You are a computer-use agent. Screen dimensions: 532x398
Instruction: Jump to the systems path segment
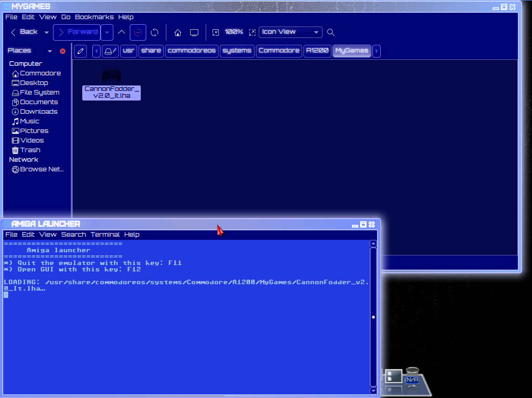[x=237, y=51]
